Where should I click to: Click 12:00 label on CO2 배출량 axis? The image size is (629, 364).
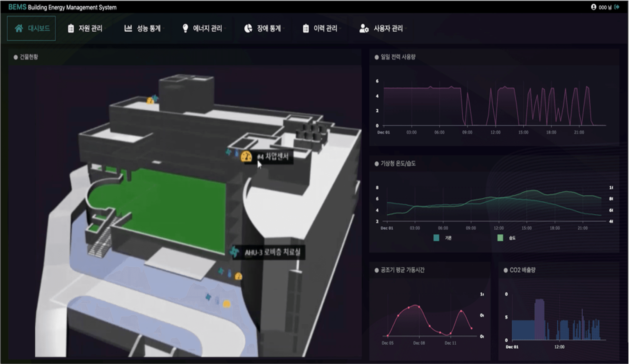pyautogui.click(x=559, y=347)
